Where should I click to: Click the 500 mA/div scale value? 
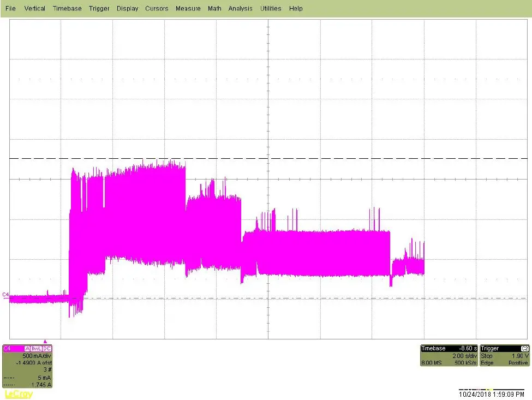click(37, 356)
